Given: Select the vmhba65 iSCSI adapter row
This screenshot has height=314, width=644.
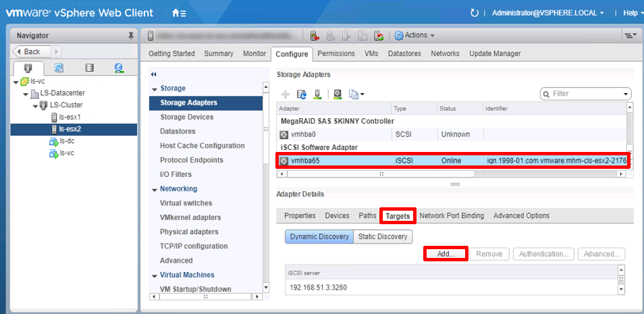Looking at the screenshot, I should 452,161.
